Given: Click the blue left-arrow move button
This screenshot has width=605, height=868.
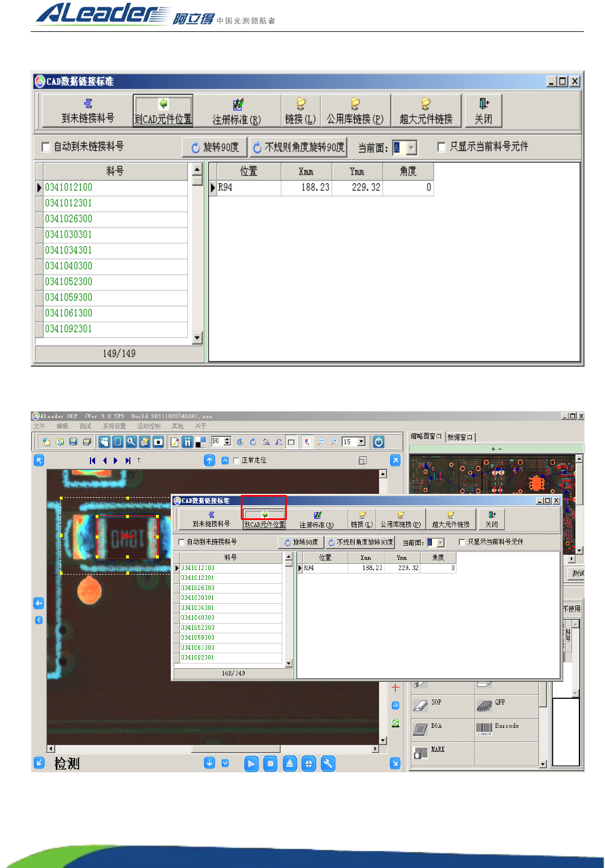Looking at the screenshot, I should (39, 603).
